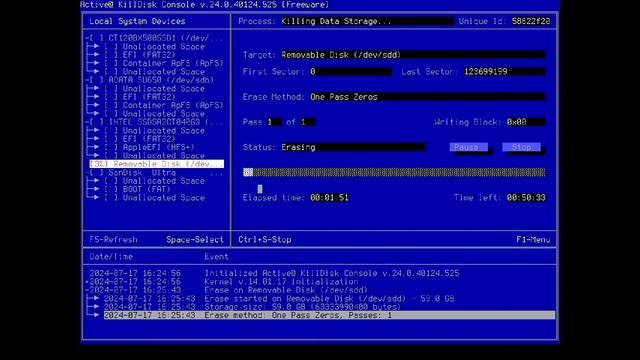Select the ADATA SU650 (/dev/sdb) row
640x360 pixels.
(161, 80)
